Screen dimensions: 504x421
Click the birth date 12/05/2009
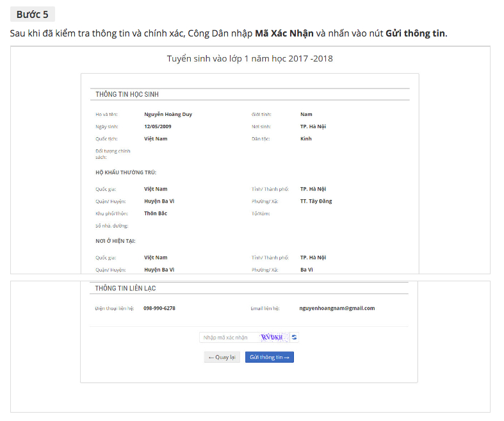(158, 126)
